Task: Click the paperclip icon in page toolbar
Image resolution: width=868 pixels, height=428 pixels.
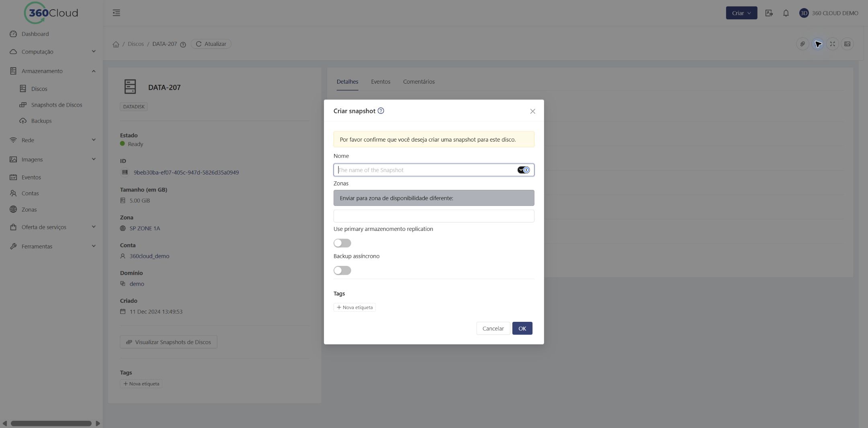Action: pyautogui.click(x=802, y=44)
